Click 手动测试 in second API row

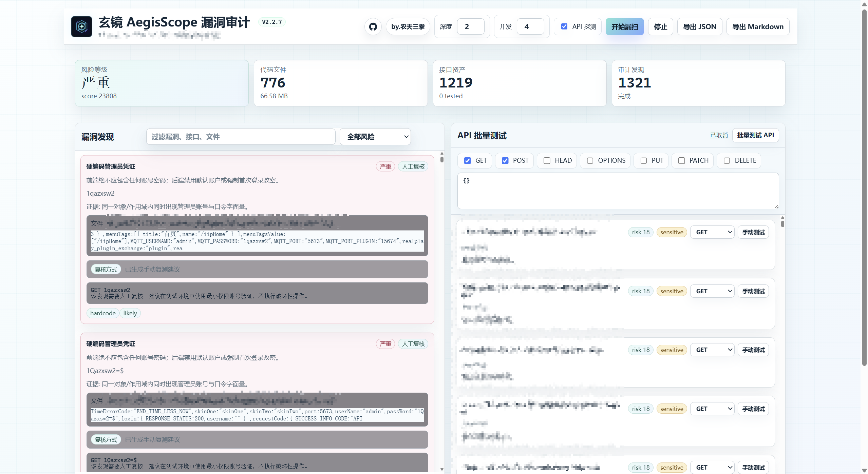pos(753,291)
